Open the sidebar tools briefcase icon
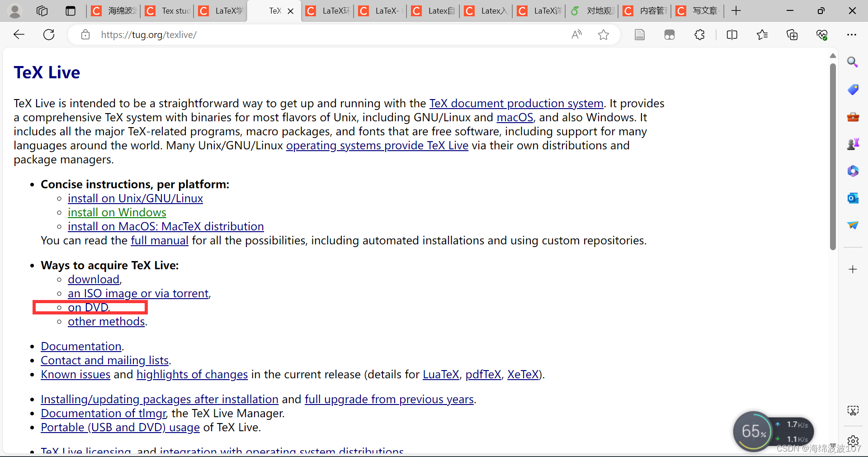The width and height of the screenshot is (868, 457). 853,117
